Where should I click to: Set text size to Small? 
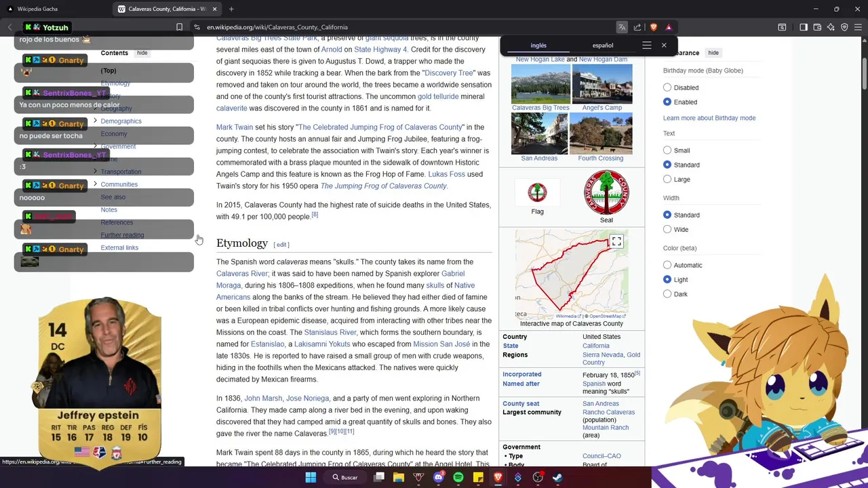[667, 150]
